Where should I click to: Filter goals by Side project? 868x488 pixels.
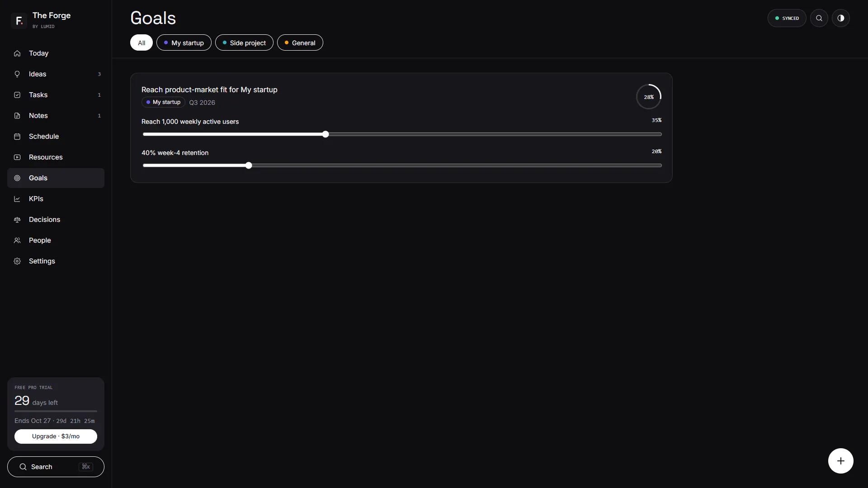(244, 42)
